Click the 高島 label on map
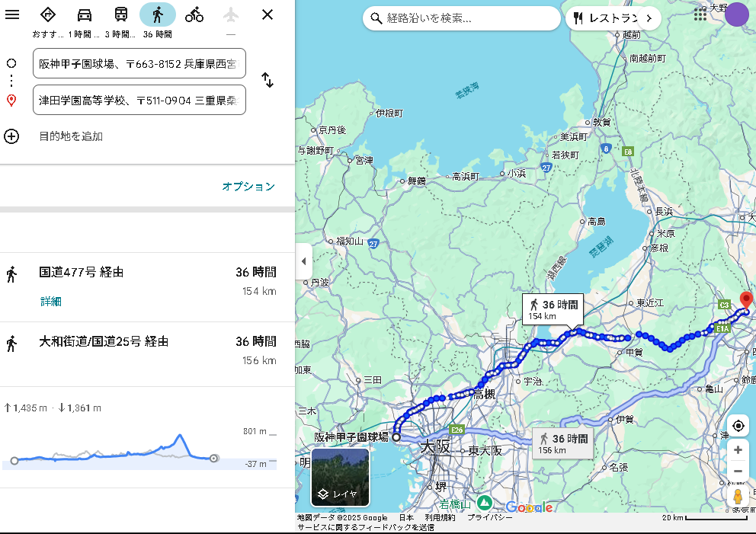The height and width of the screenshot is (534, 756). [x=597, y=222]
